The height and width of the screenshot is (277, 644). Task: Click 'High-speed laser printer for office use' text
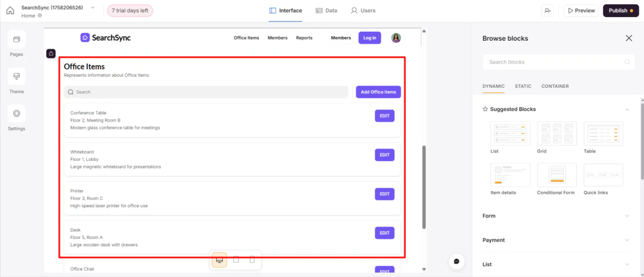(x=109, y=206)
